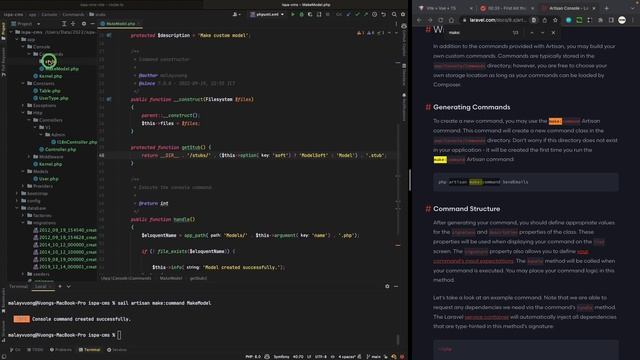The image size is (640, 360).
Task: Expand the Exceptions folder
Action: point(23,105)
